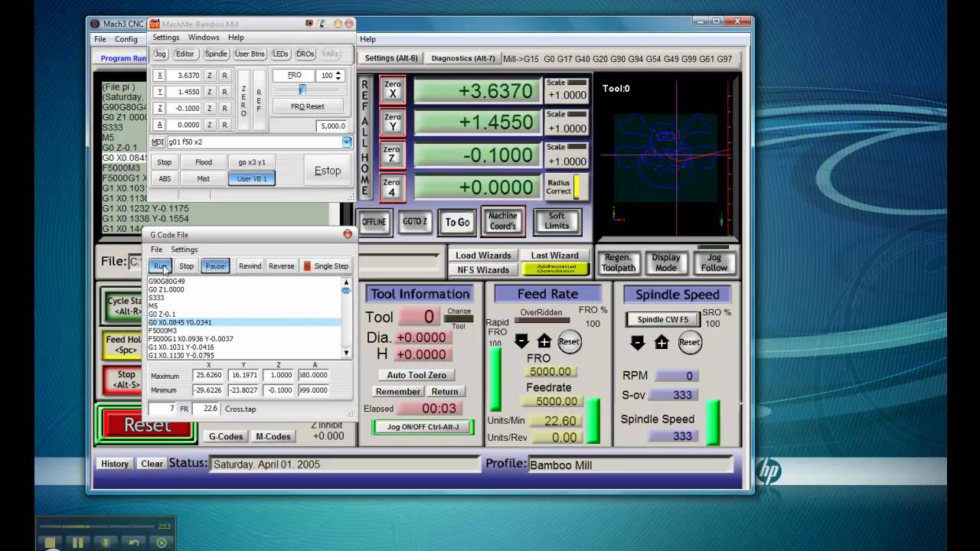The height and width of the screenshot is (551, 980).
Task: Click Regen. Toolpath
Action: pyautogui.click(x=618, y=262)
